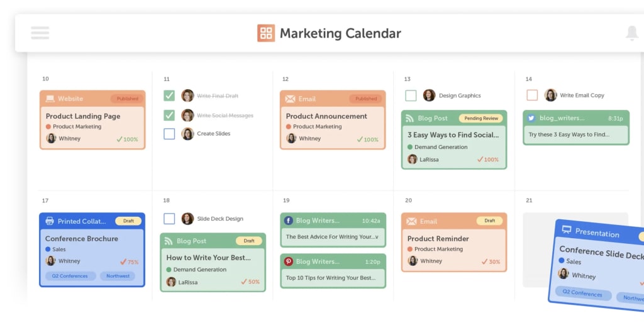
Task: Click 30% progress on Product Reminder
Action: tap(491, 261)
